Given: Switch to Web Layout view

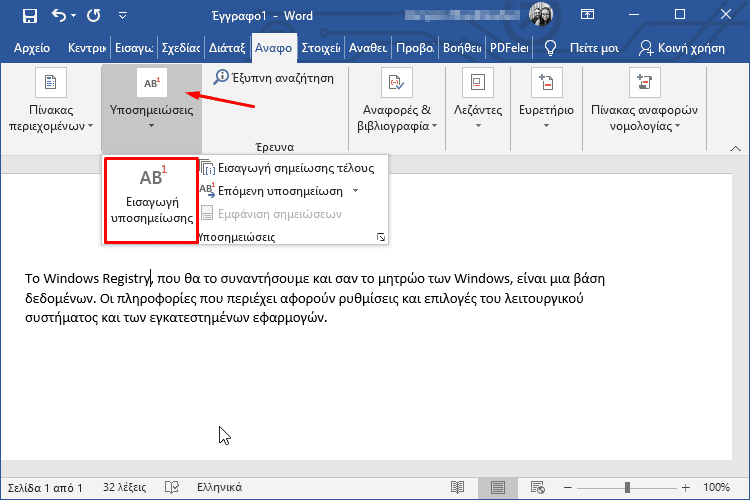Looking at the screenshot, I should click(x=538, y=488).
